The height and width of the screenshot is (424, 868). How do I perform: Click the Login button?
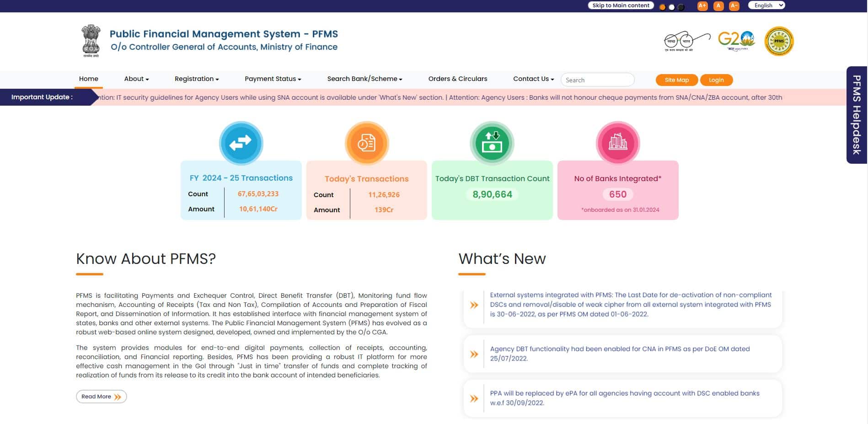(716, 80)
